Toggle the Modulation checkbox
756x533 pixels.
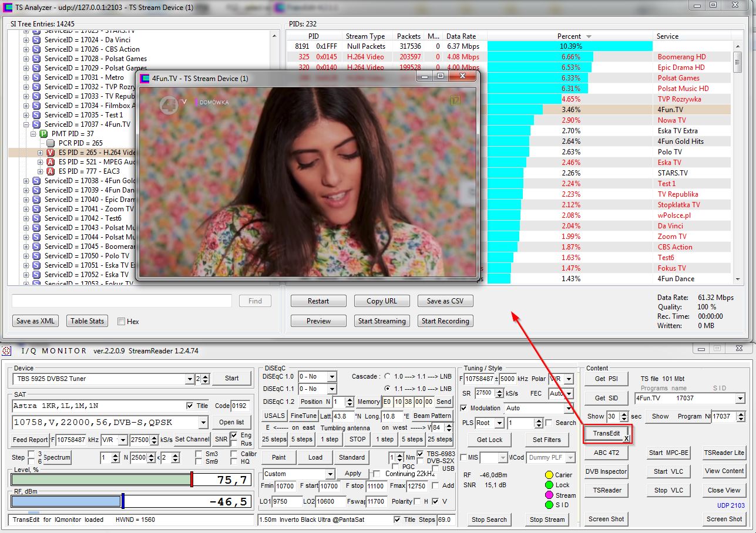click(465, 408)
